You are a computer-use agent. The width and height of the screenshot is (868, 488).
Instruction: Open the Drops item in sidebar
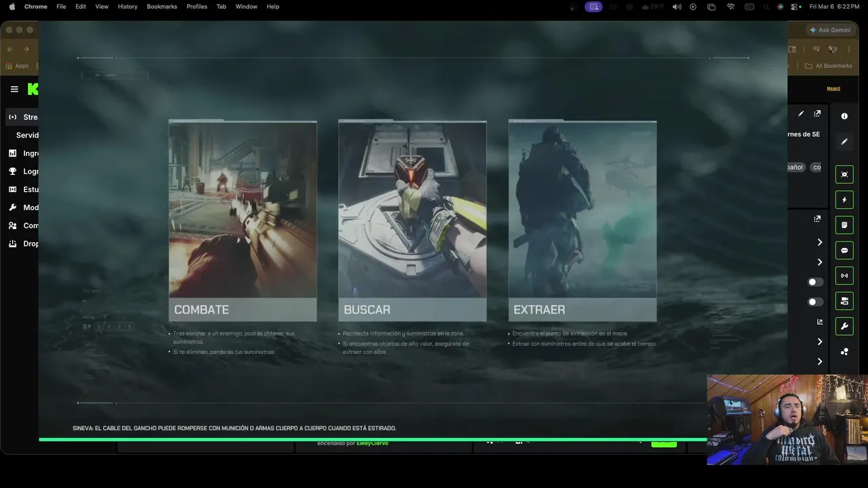(x=23, y=243)
